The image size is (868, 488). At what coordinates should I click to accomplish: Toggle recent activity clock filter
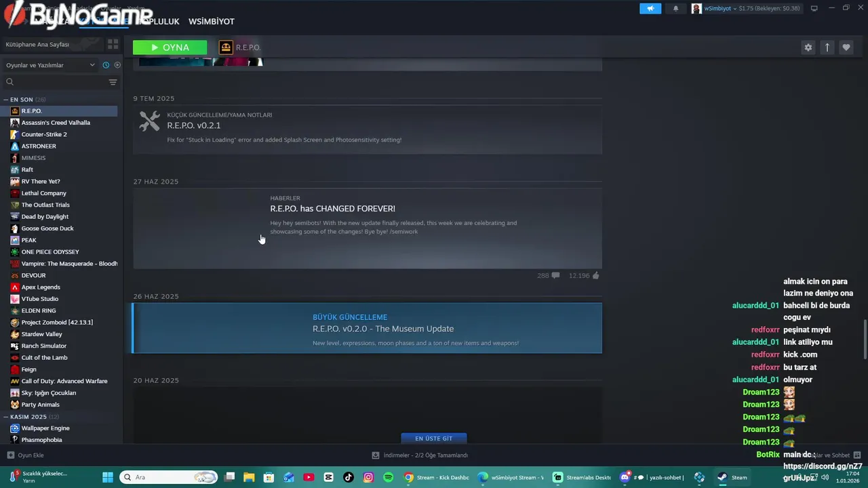point(106,65)
